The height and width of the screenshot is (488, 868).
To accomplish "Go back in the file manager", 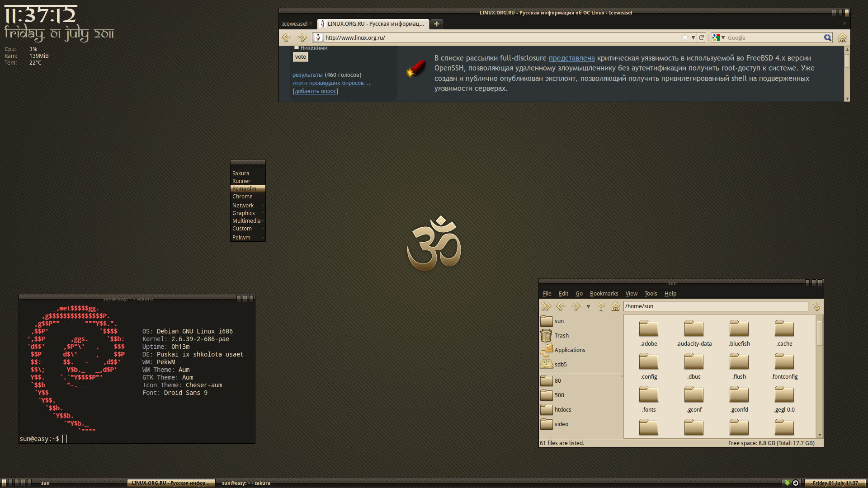I will (x=561, y=306).
